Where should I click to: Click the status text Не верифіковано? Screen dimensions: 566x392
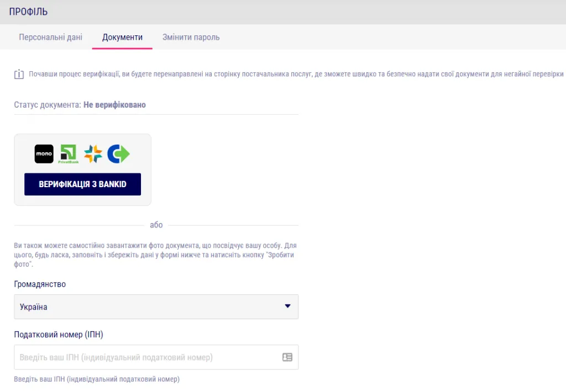(115, 105)
